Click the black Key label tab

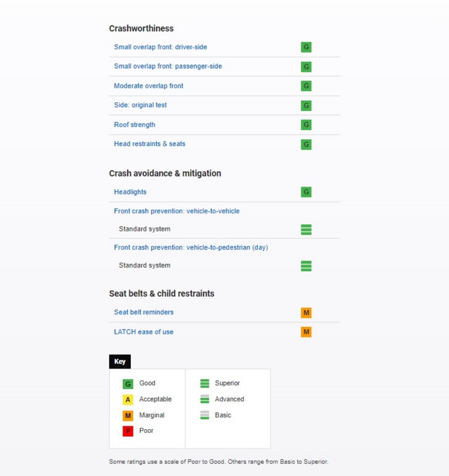(120, 362)
